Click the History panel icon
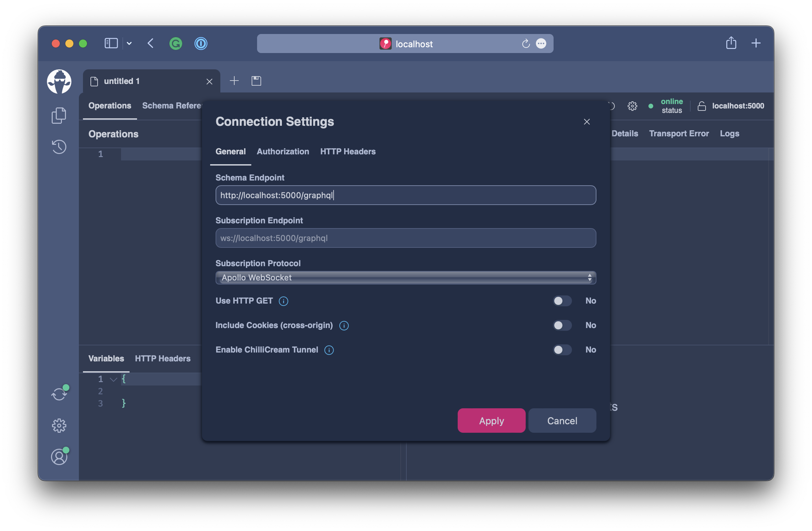Viewport: 812px width, 531px height. point(59,147)
